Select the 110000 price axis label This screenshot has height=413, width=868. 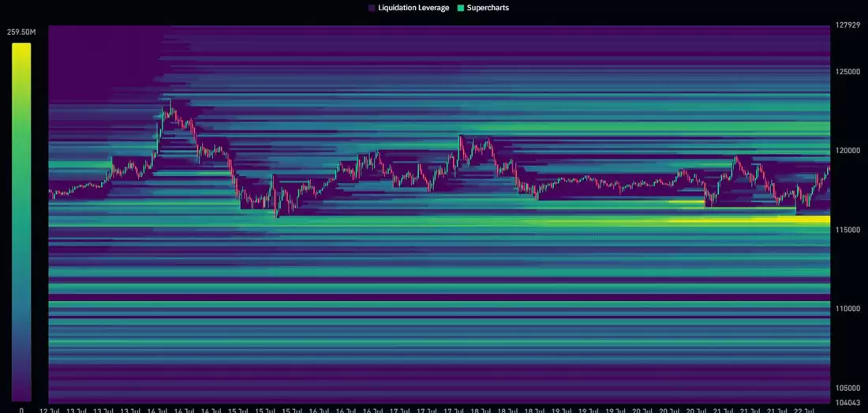click(x=847, y=309)
